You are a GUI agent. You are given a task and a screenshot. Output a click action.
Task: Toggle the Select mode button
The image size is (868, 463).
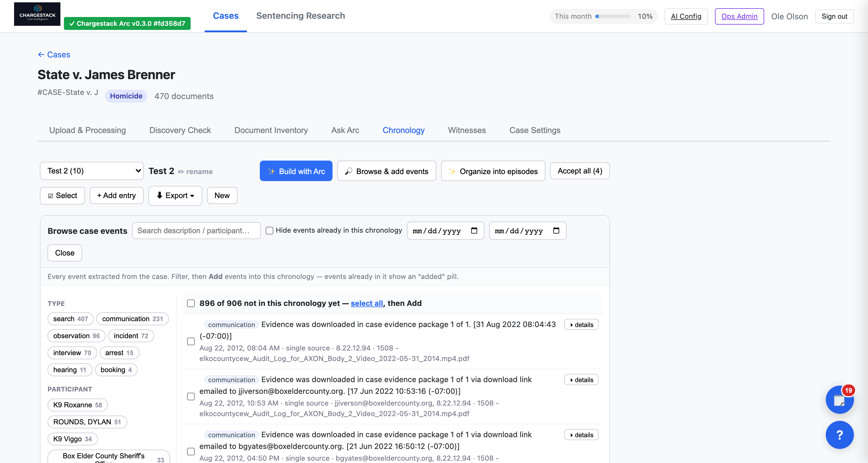pyautogui.click(x=62, y=196)
